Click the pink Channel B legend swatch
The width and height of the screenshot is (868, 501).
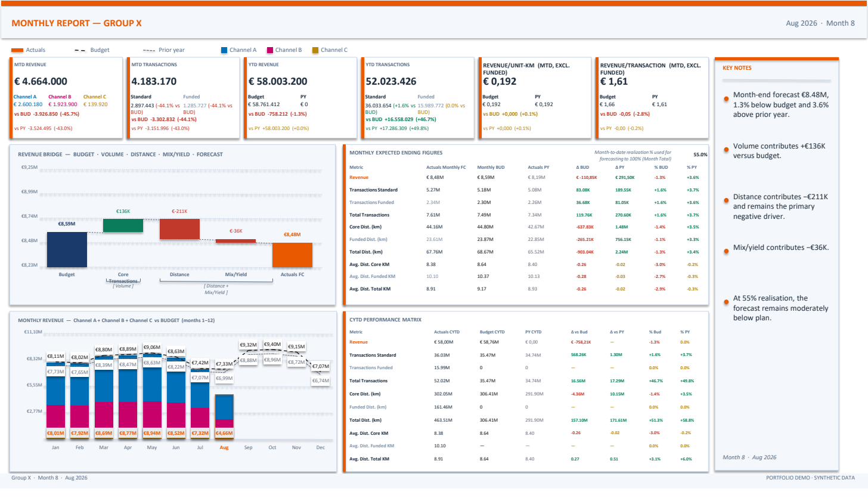point(270,50)
